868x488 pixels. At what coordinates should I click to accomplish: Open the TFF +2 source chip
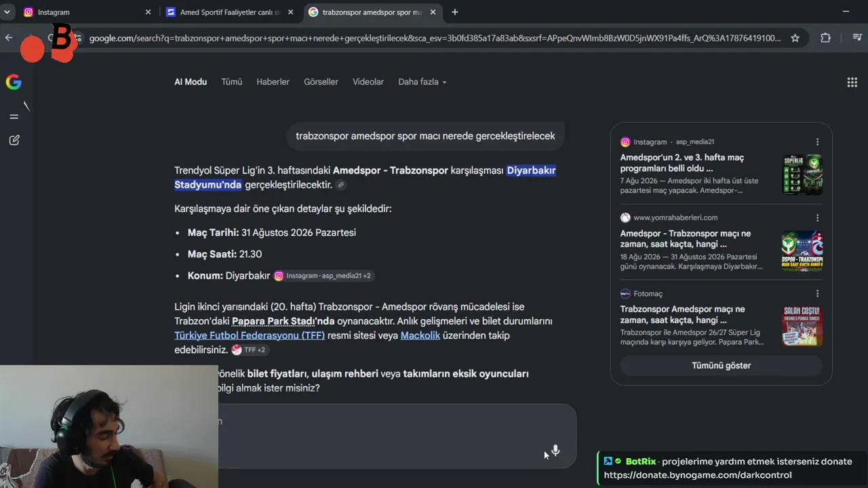click(249, 350)
